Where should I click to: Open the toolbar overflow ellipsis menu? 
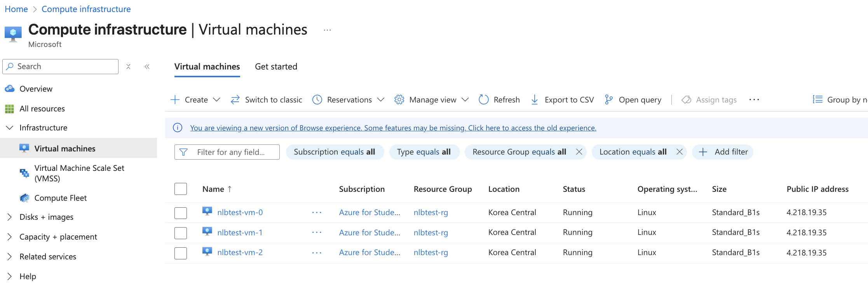coord(754,100)
